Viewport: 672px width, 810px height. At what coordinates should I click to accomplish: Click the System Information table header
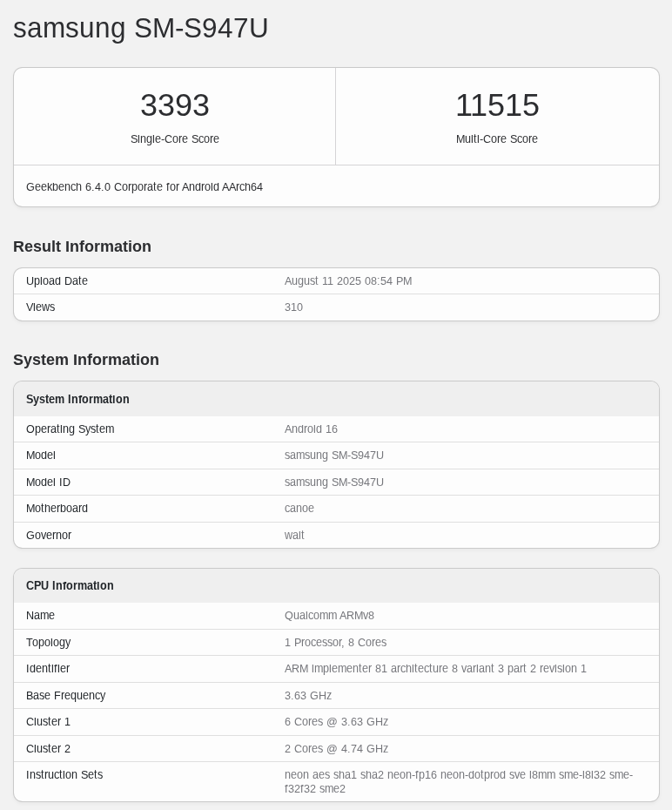77,399
